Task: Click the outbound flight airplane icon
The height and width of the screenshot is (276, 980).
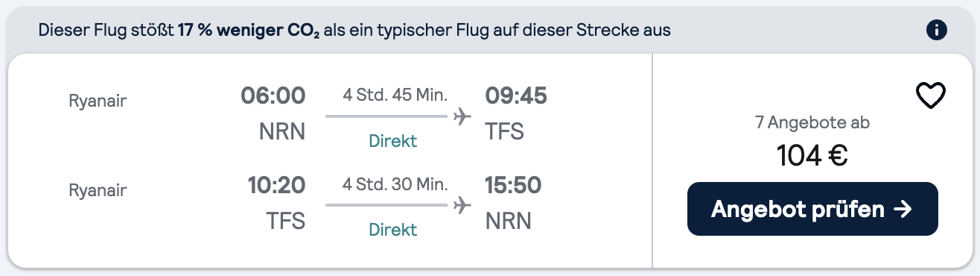Action: coord(462,116)
